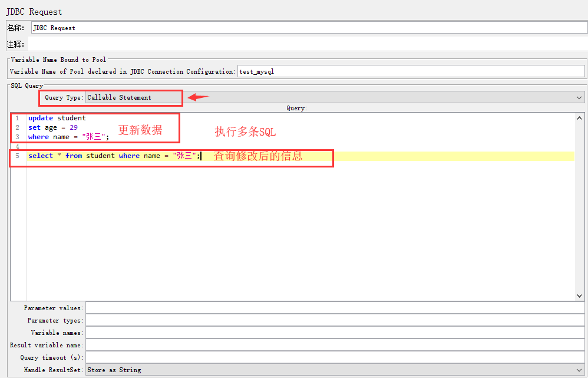Click the query editor scroll up arrow
Screen dimensions: 588x378
point(579,117)
